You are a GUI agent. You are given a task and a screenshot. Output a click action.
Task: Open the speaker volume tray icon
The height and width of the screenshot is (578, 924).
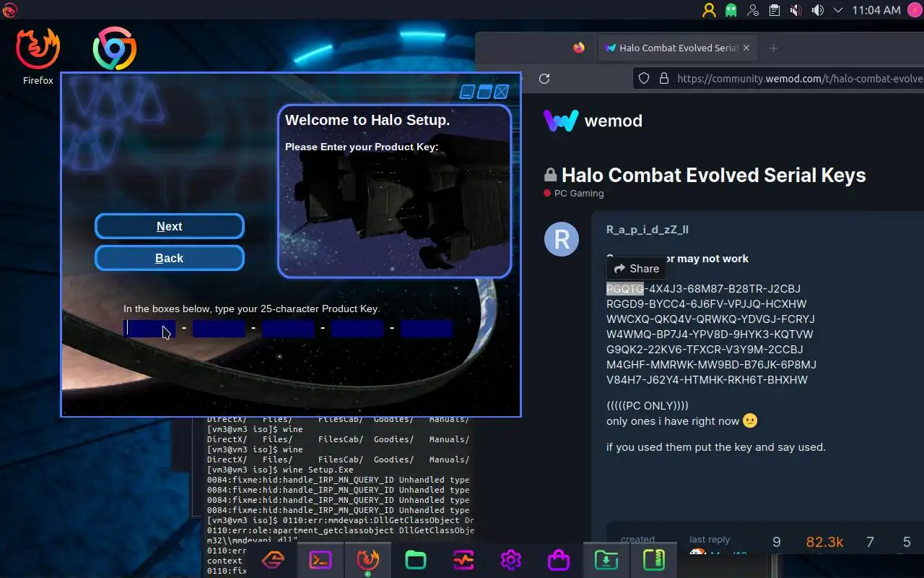tap(817, 10)
